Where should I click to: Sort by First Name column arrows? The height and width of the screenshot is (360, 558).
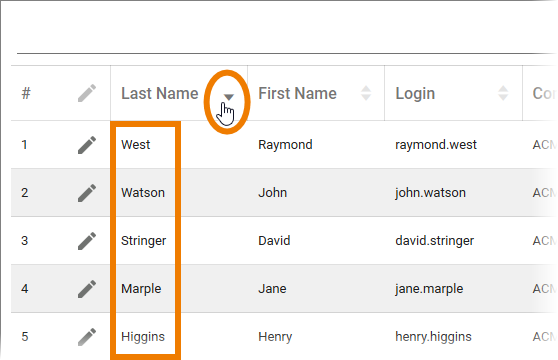click(366, 93)
